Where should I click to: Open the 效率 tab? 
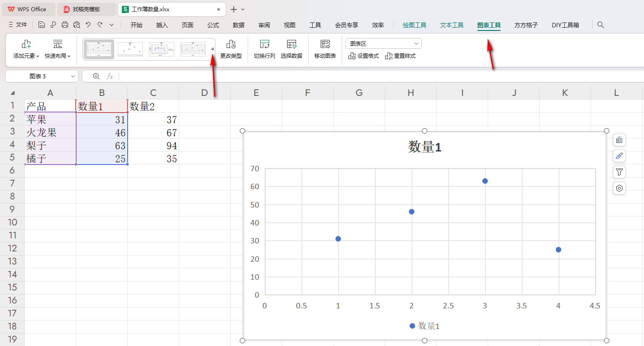click(378, 25)
